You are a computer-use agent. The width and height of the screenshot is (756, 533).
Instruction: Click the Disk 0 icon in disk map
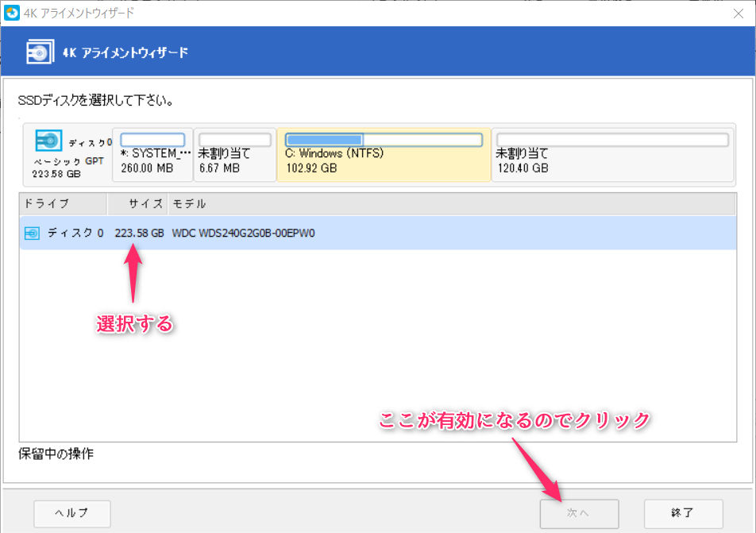tap(49, 141)
